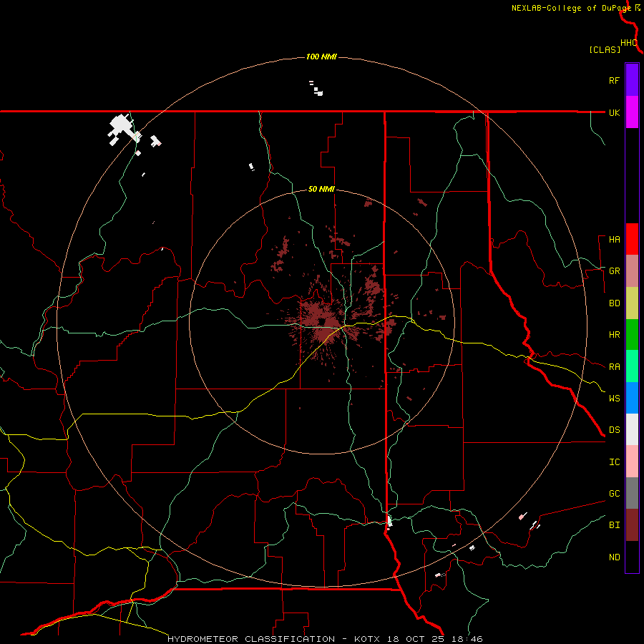Select the BD yellow legend block
The image size is (644, 644).
pyautogui.click(x=632, y=303)
